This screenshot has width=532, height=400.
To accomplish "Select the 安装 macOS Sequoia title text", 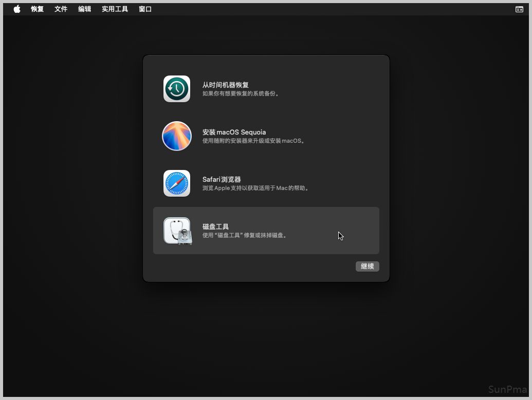I will [x=234, y=132].
